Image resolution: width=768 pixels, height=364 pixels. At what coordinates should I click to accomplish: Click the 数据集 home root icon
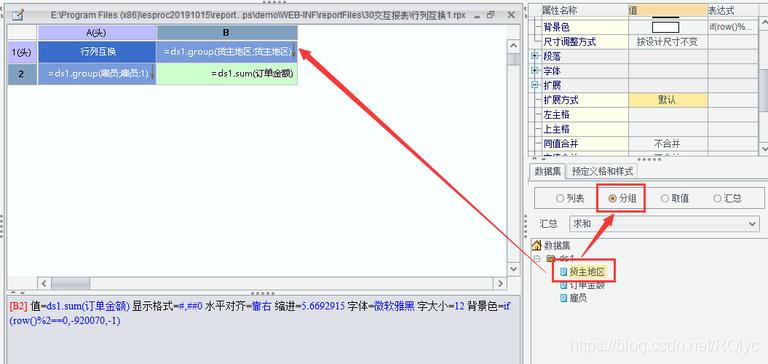pos(537,245)
